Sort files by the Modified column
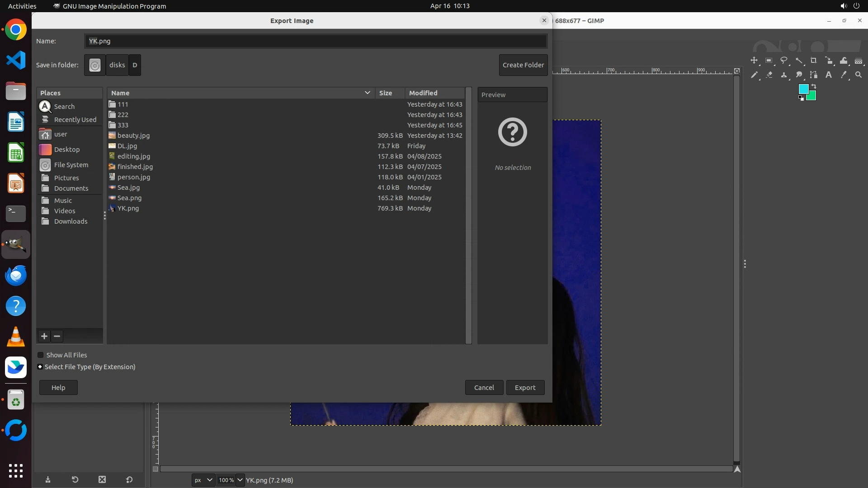The width and height of the screenshot is (868, 488). (x=423, y=93)
